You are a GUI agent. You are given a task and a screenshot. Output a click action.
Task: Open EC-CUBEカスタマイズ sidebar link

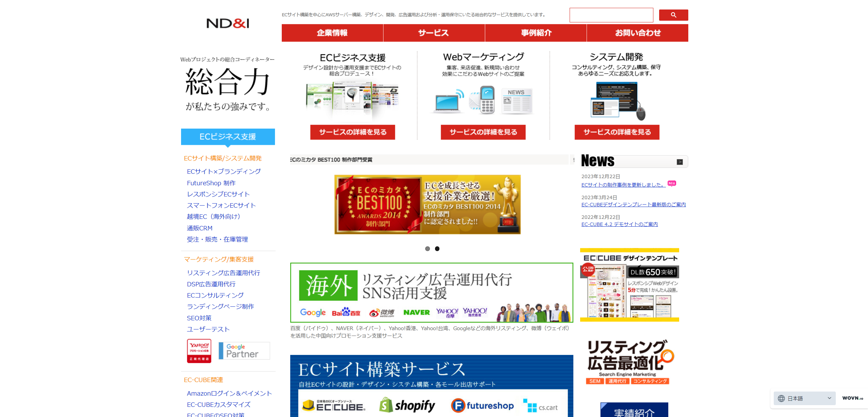[x=219, y=405]
